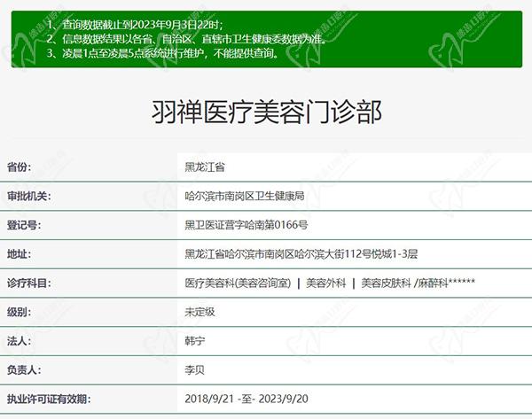Screen dimensions: 532x419
Task: Click the notice line 查询数据截止到2023年9月3日22时
Action: (135, 25)
